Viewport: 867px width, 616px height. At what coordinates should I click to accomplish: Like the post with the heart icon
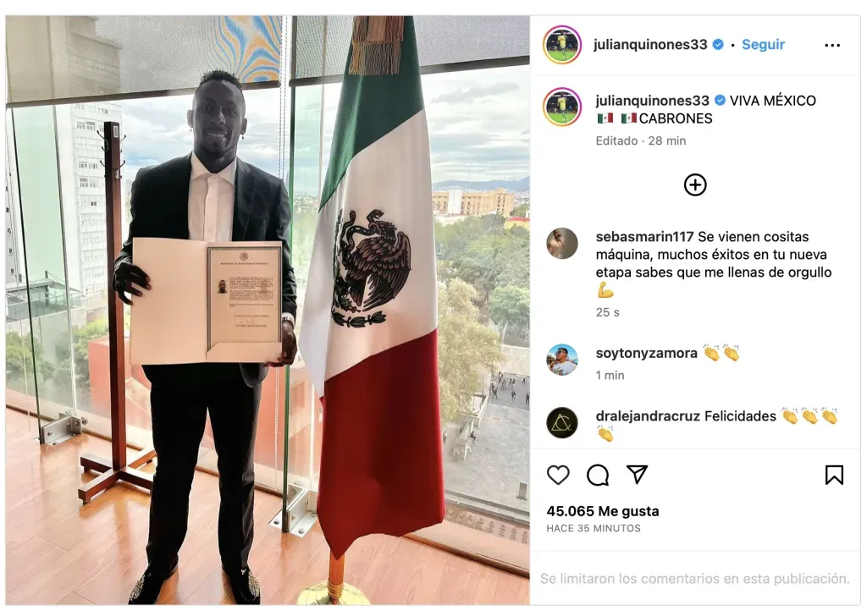(x=558, y=475)
